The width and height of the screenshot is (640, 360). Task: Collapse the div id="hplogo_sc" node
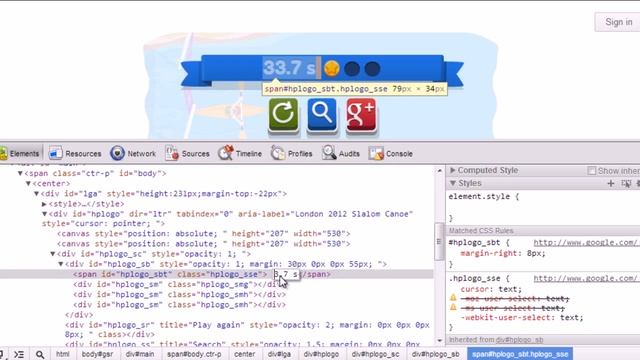click(x=53, y=254)
